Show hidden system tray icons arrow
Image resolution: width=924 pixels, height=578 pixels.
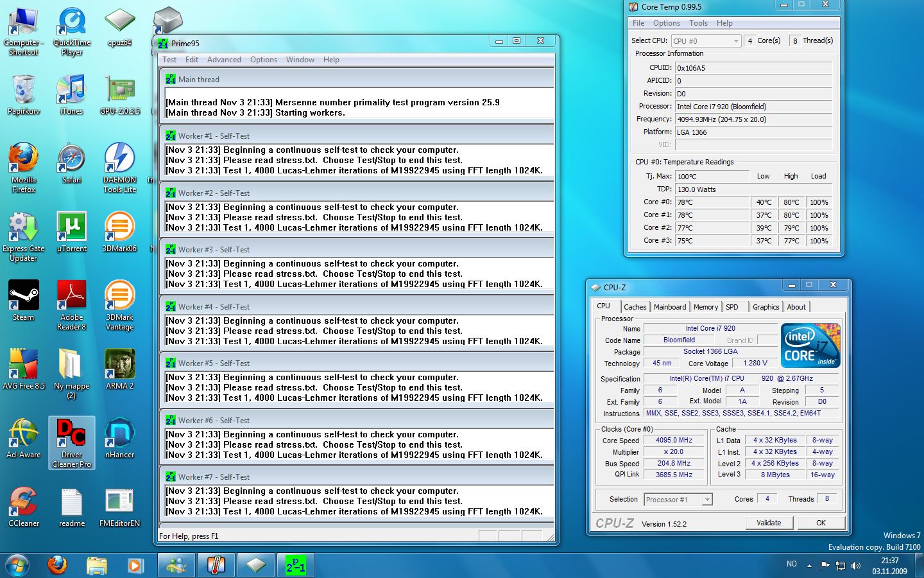[809, 565]
